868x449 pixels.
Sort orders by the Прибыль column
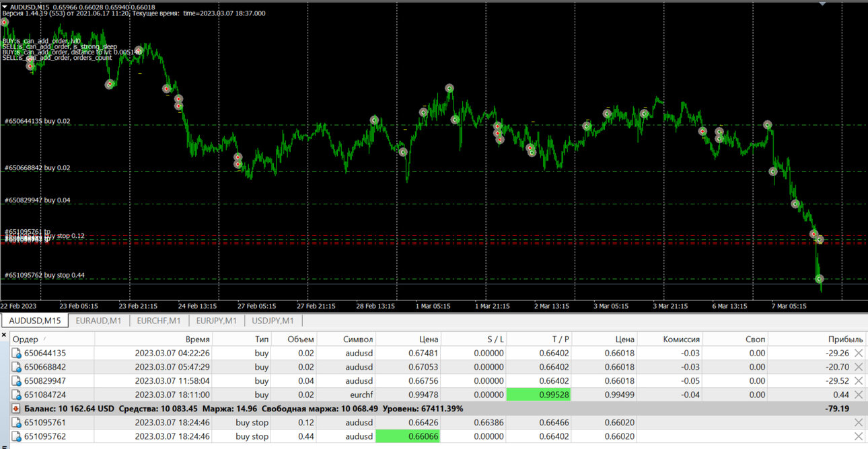pos(846,339)
